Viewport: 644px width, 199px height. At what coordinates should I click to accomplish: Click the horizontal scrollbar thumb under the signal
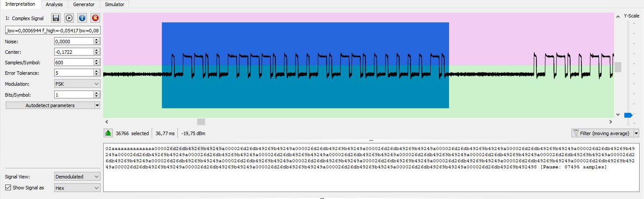(x=201, y=122)
